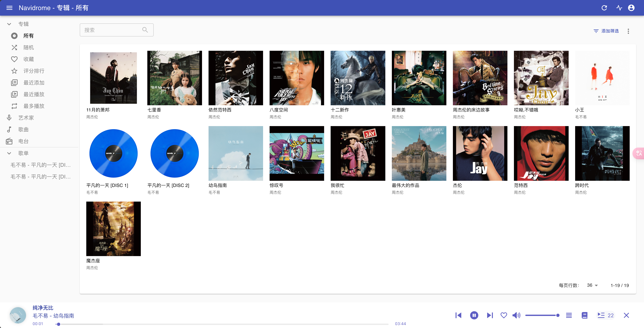Click 毛不易 - 幼鸟指南 in player

pyautogui.click(x=53, y=316)
